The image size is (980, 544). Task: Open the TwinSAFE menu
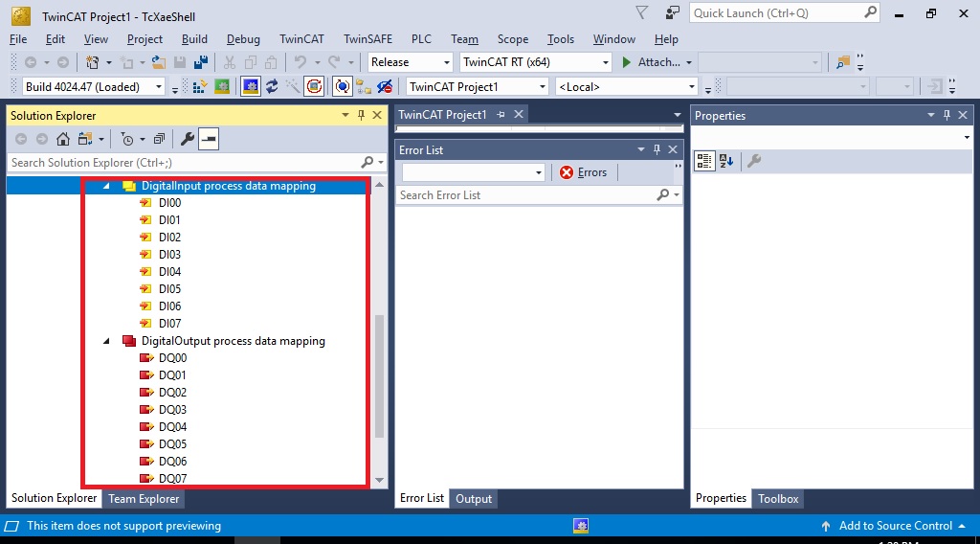click(368, 38)
